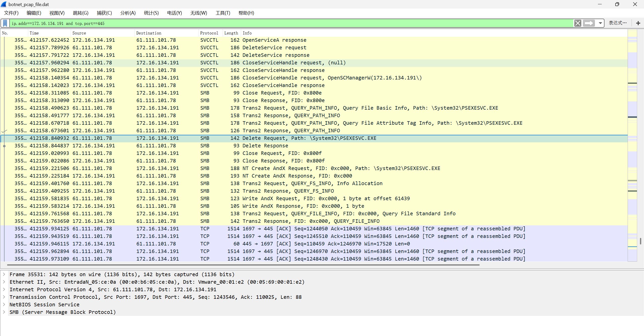Image resolution: width=644 pixels, height=336 pixels.
Task: Click the Wireshark fin icon in title bar
Action: pos(4,4)
